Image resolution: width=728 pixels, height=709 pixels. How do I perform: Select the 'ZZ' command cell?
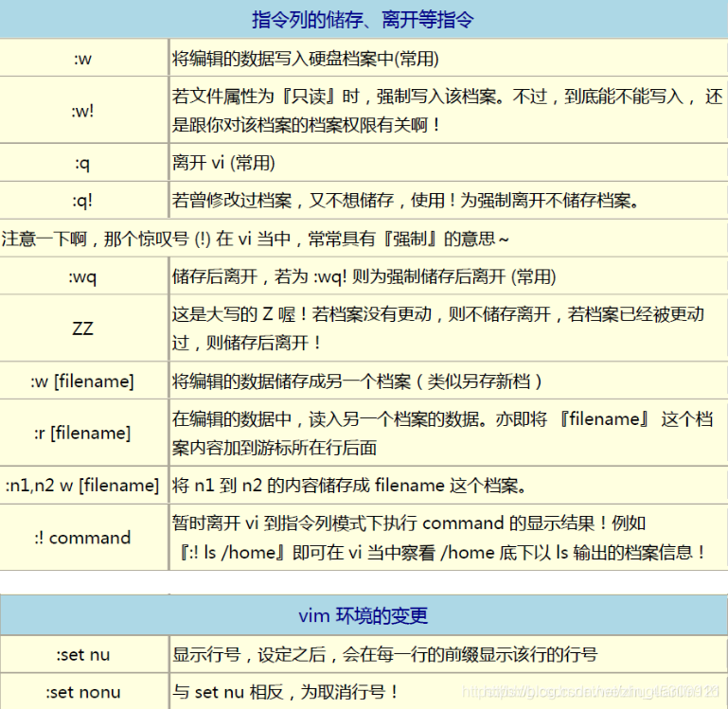(83, 328)
